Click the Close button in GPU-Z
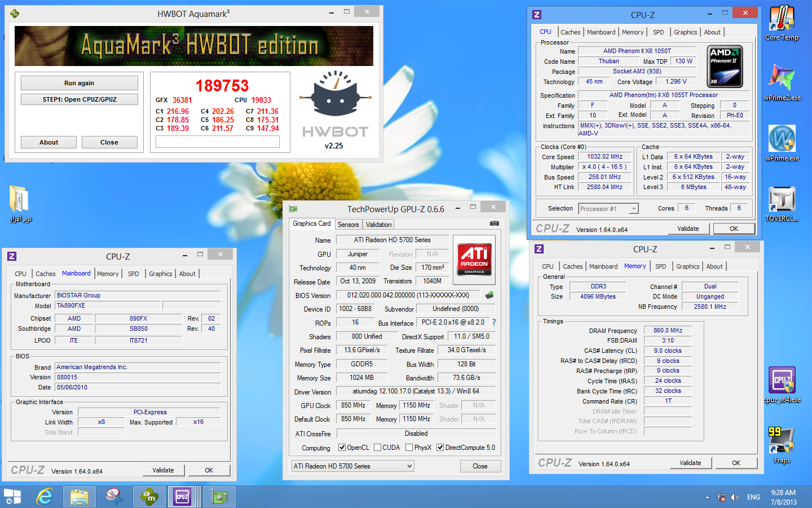 [480, 466]
